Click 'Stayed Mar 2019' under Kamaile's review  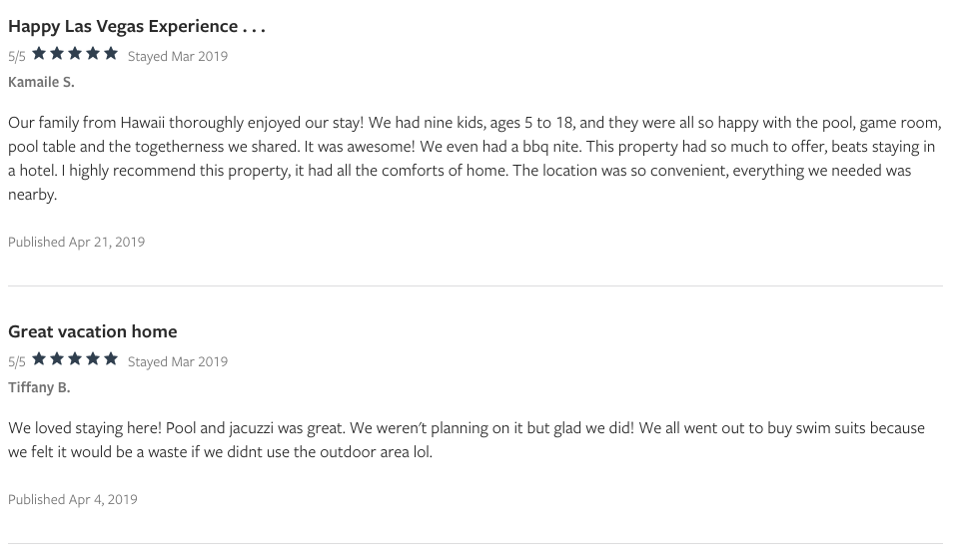click(x=178, y=57)
